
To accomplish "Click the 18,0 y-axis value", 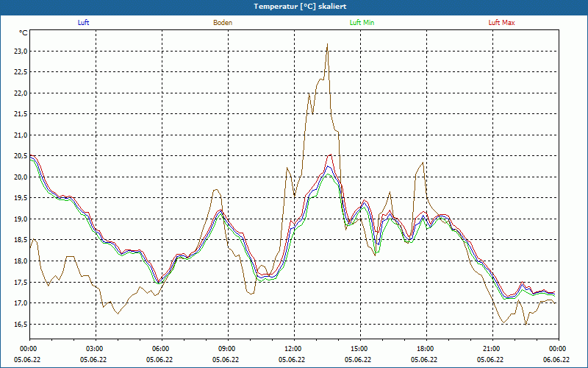I will (x=21, y=261).
